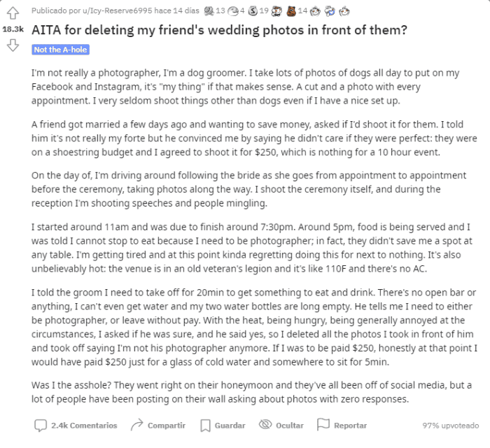
Task: Click the 18.3k vote score
Action: click(x=13, y=29)
